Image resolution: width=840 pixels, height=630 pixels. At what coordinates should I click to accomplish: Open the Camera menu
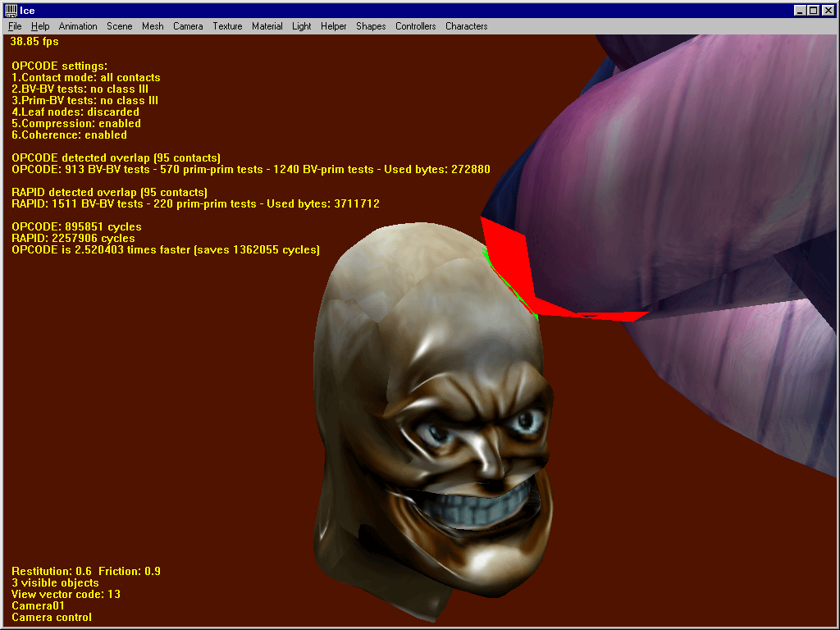click(188, 26)
